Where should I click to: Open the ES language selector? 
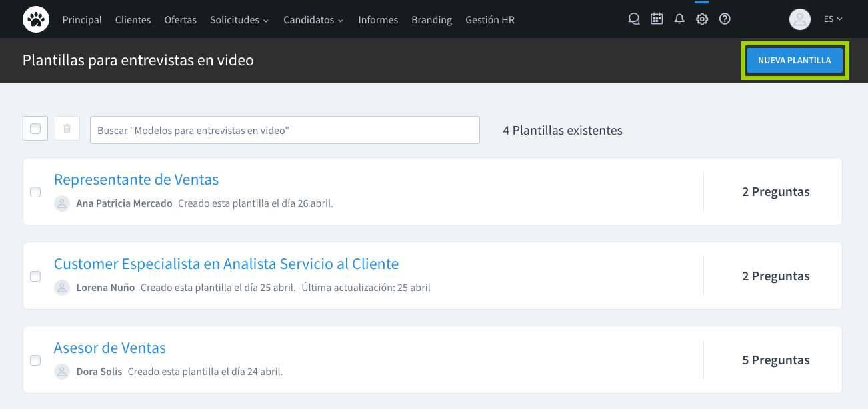[833, 19]
